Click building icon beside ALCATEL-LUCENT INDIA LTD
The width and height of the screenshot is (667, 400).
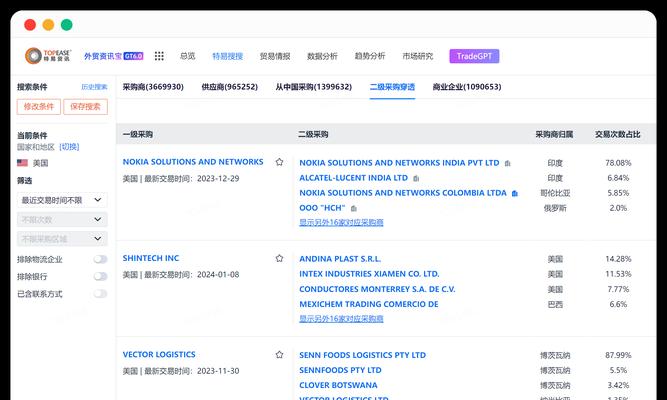(416, 178)
